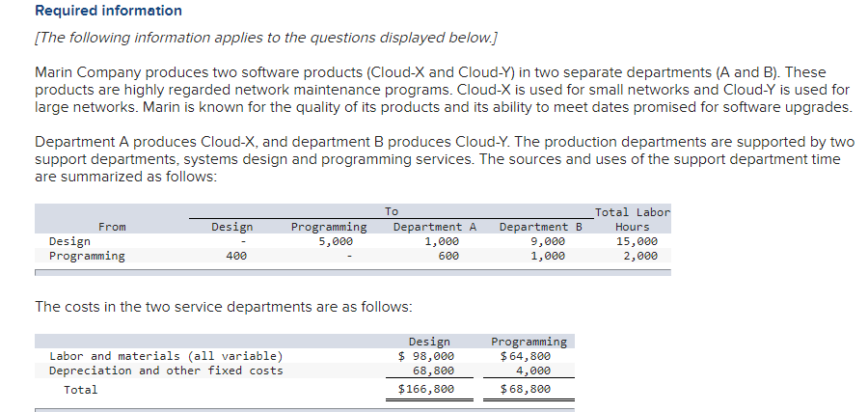Click the 'Programming' row label in hours table
The image size is (868, 412).
tap(87, 256)
